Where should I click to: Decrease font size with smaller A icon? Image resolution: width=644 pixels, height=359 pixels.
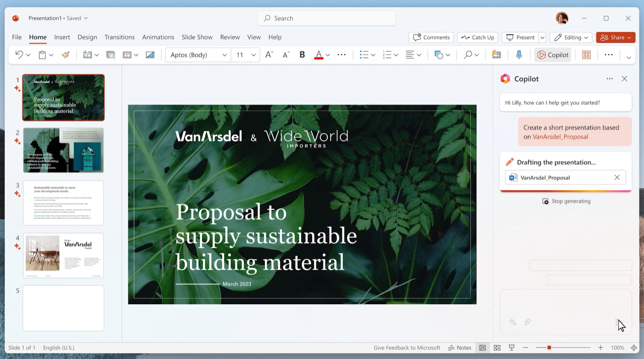point(286,55)
